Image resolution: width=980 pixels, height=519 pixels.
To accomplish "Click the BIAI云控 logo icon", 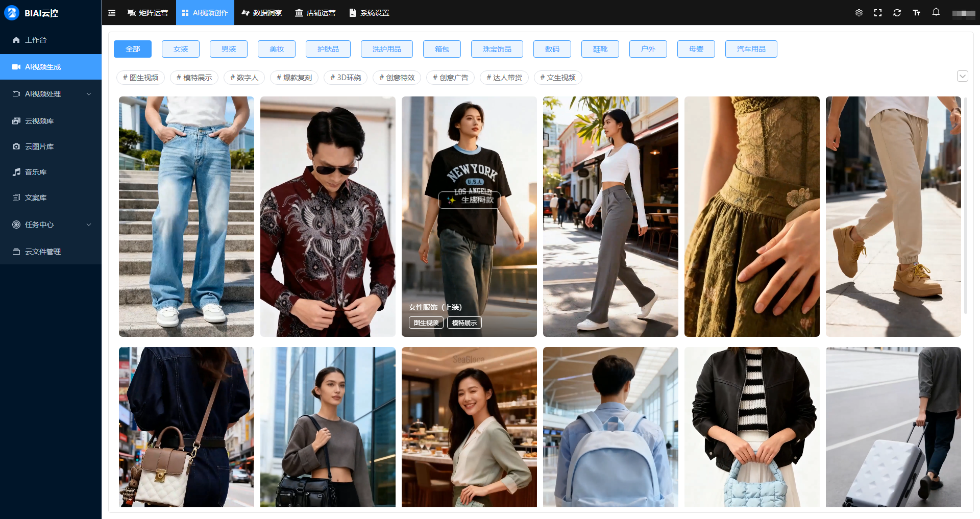I will pos(11,13).
